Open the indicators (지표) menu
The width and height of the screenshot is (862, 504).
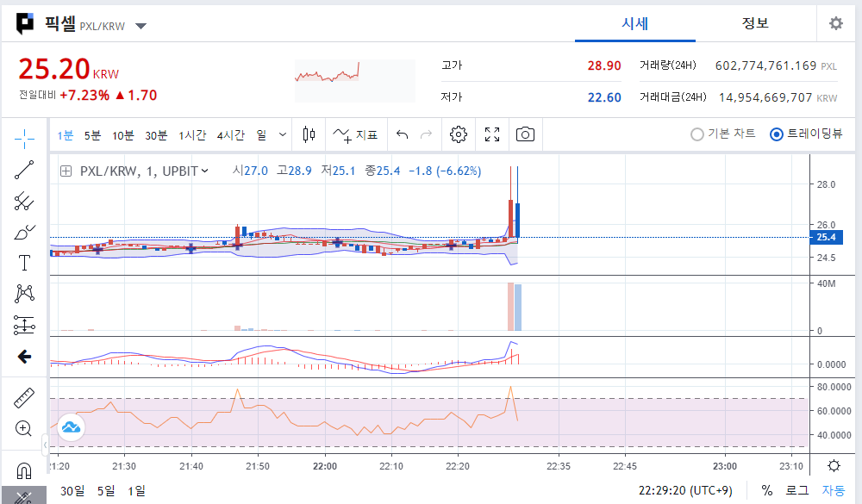[355, 134]
